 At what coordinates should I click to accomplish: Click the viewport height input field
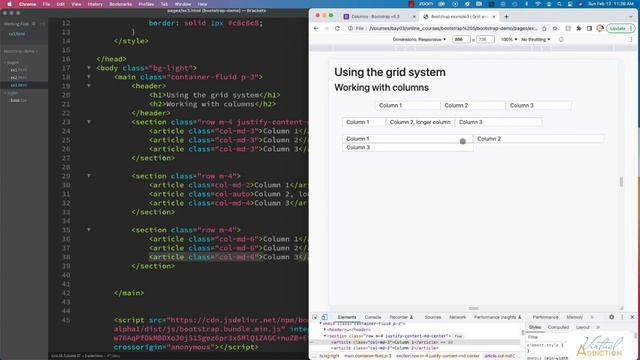point(485,40)
